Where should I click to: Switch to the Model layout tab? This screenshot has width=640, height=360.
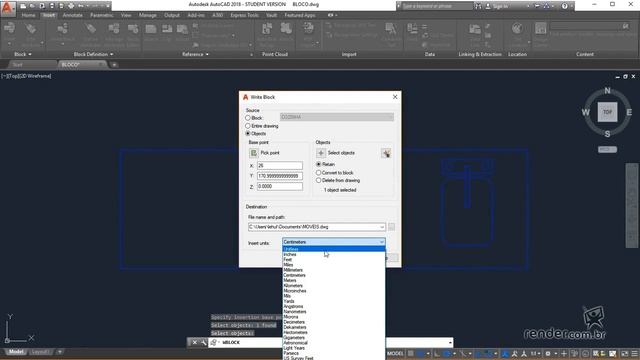(x=16, y=352)
